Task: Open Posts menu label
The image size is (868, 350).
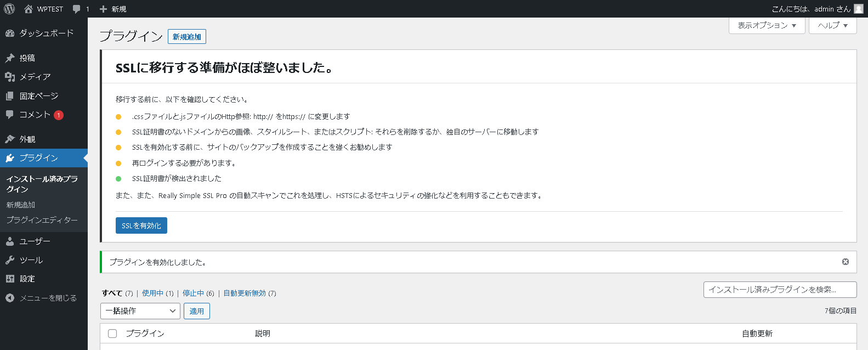Action: click(x=27, y=58)
